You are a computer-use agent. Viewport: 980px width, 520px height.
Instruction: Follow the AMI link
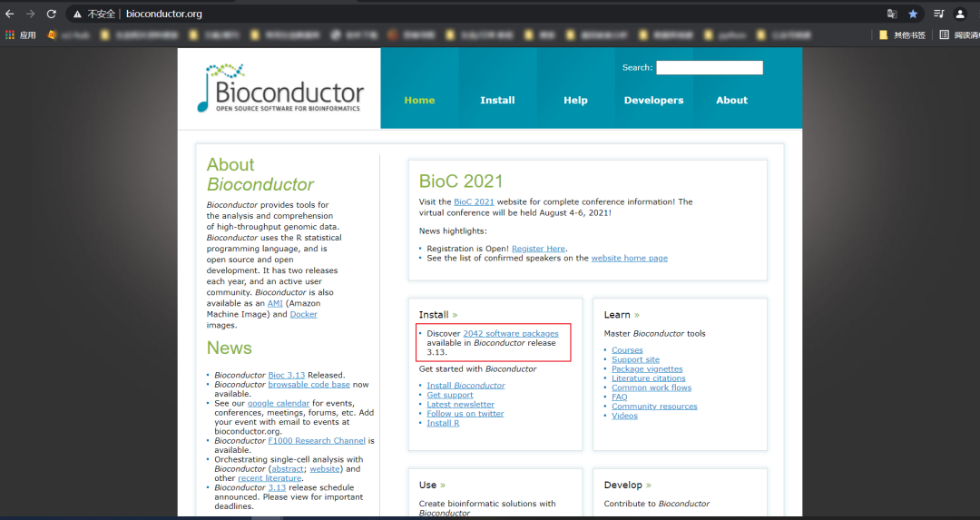tap(275, 303)
